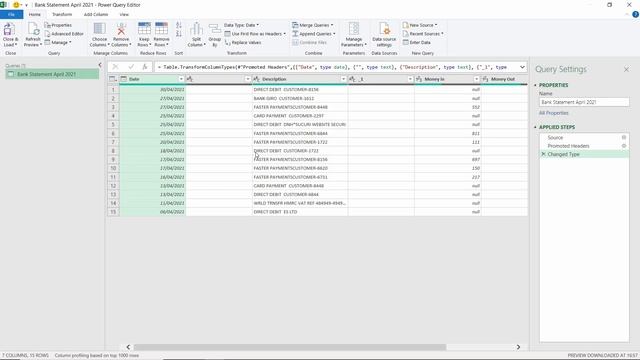Open the New Source dropdown
The height and width of the screenshot is (360, 640).
tap(420, 25)
